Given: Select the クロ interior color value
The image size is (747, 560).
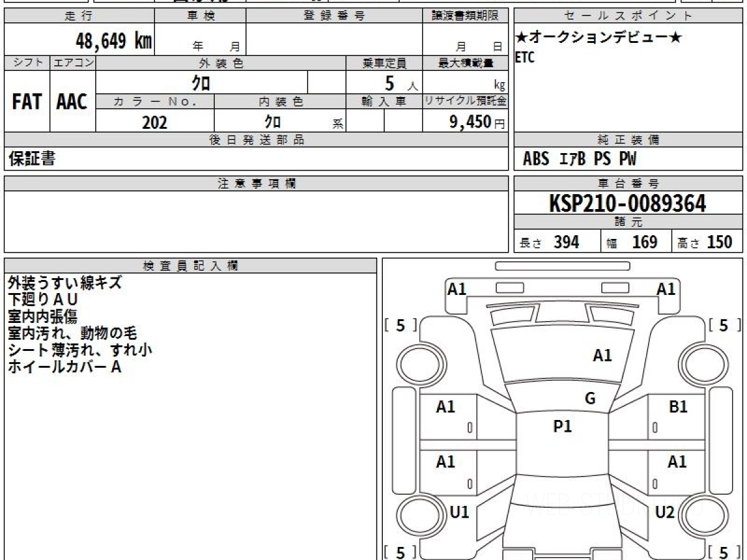Looking at the screenshot, I should click(x=273, y=121).
